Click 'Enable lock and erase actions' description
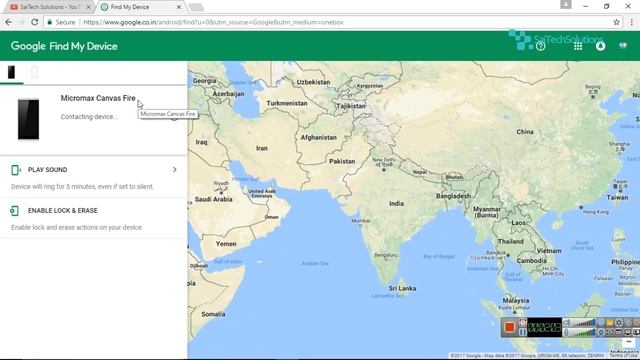 77,227
